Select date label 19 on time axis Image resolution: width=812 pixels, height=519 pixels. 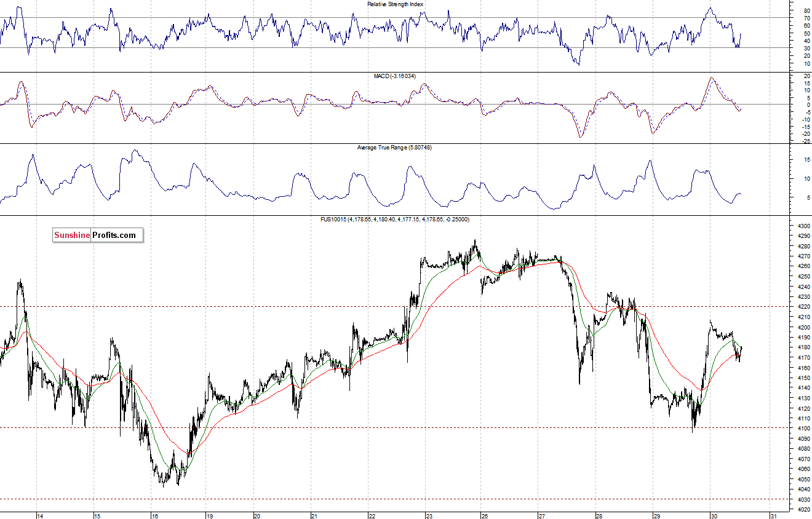[x=209, y=516]
